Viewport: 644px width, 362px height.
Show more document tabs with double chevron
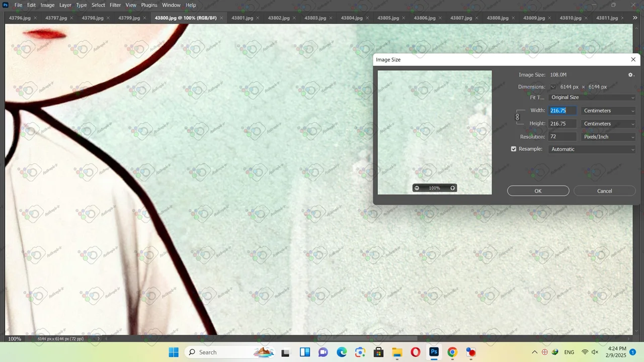[x=635, y=18]
